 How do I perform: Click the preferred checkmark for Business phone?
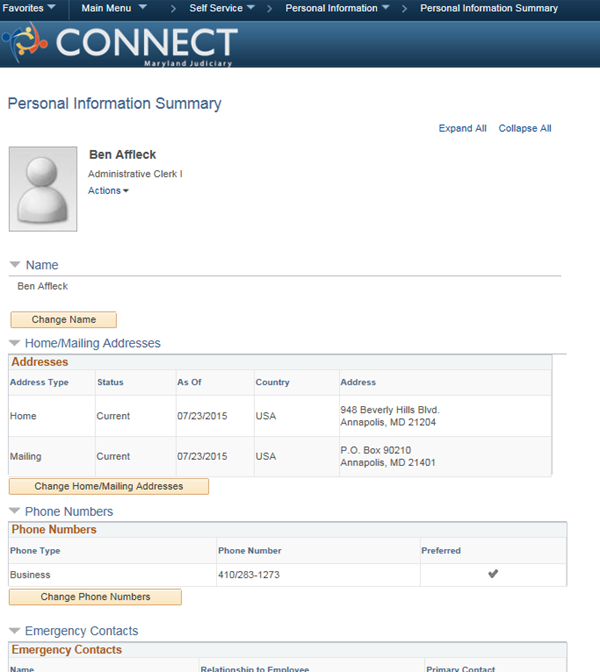pyautogui.click(x=492, y=574)
